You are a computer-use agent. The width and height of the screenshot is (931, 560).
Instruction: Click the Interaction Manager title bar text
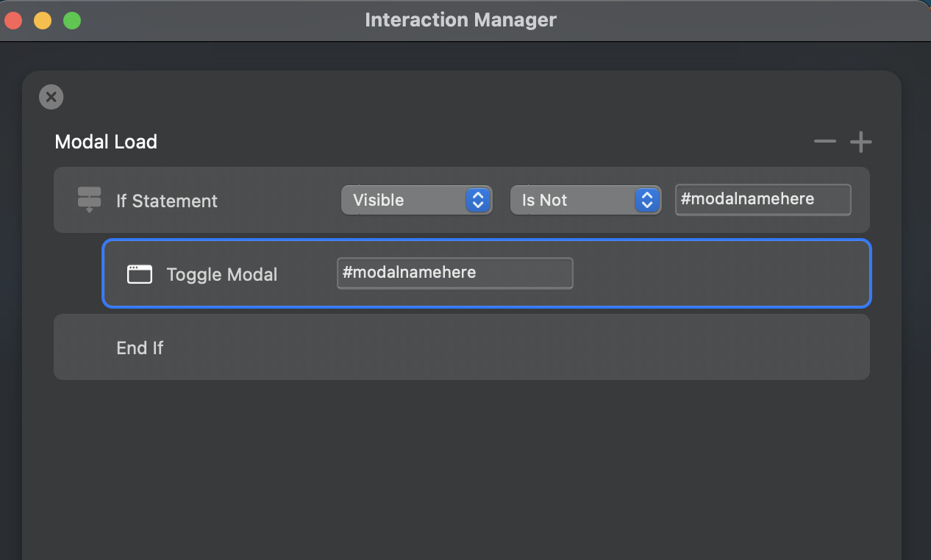[460, 20]
